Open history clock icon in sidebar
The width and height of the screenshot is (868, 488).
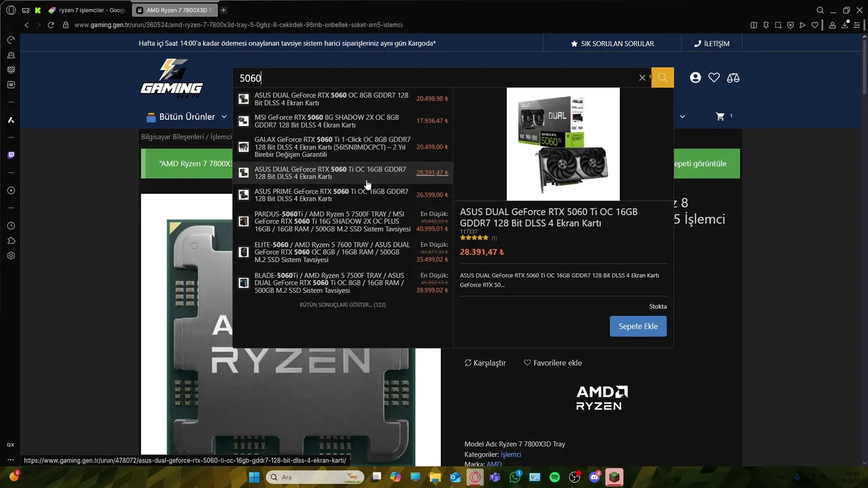[x=11, y=226]
